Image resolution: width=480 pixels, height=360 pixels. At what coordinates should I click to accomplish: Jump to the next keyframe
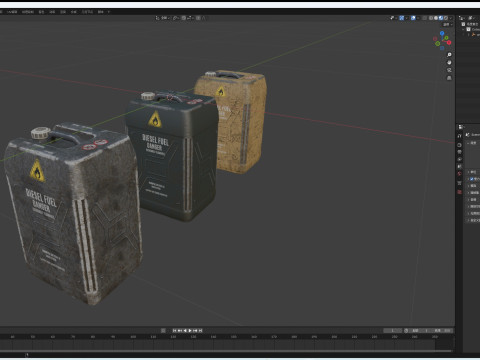pyautogui.click(x=195, y=330)
